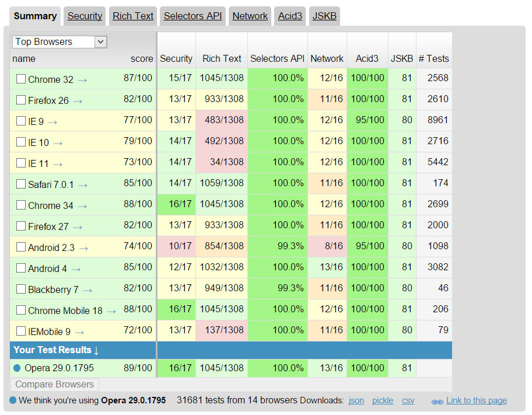Download results as pickle
Screen dimensions: 532x415
pyautogui.click(x=383, y=401)
